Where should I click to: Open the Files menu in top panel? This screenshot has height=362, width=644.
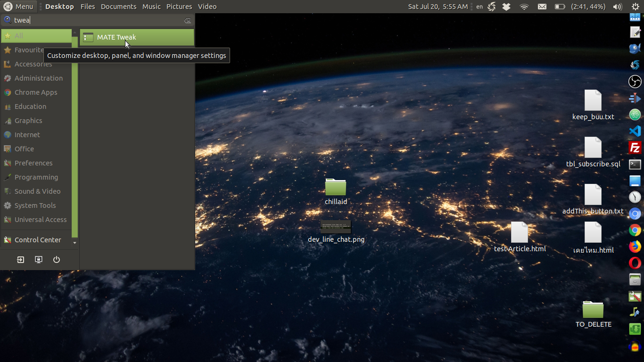pyautogui.click(x=88, y=7)
